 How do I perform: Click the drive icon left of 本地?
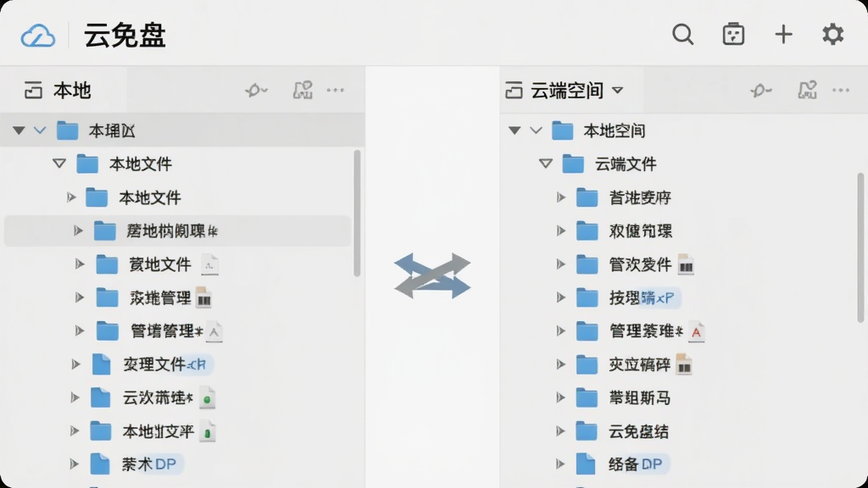[33, 90]
